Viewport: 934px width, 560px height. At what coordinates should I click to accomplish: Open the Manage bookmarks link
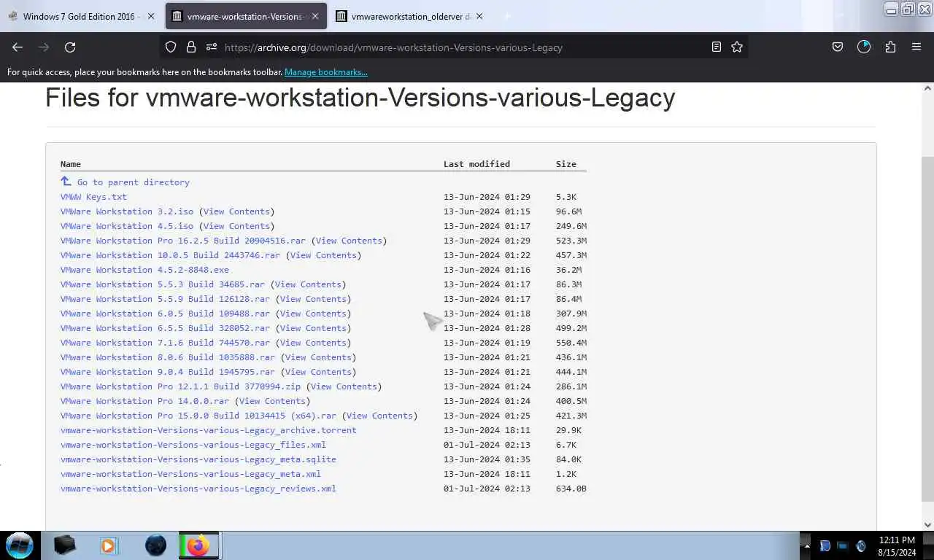point(326,72)
